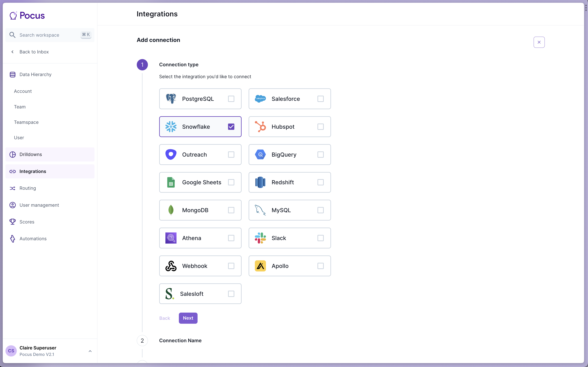Click the Search workspace field
The height and width of the screenshot is (367, 588).
46,35
